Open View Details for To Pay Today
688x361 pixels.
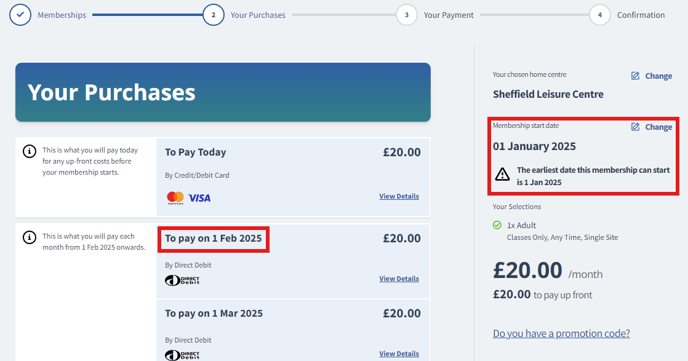tap(399, 196)
